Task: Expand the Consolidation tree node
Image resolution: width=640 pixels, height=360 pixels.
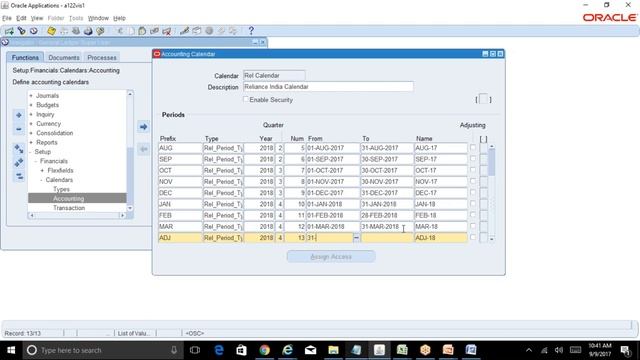Action: [31, 133]
